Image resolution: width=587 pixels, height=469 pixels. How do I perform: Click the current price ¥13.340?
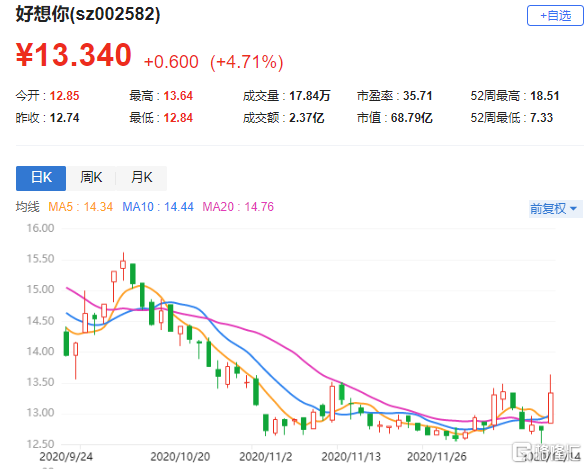coord(74,55)
